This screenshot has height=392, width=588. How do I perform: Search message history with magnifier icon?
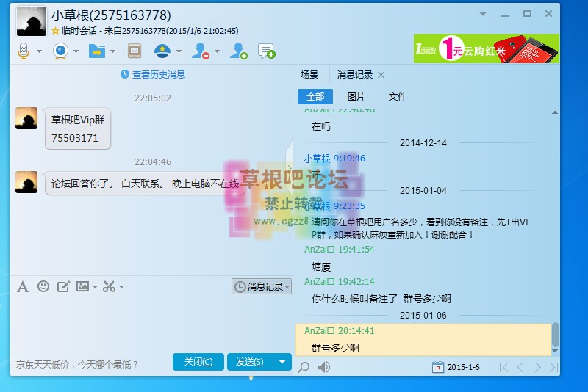point(304,367)
